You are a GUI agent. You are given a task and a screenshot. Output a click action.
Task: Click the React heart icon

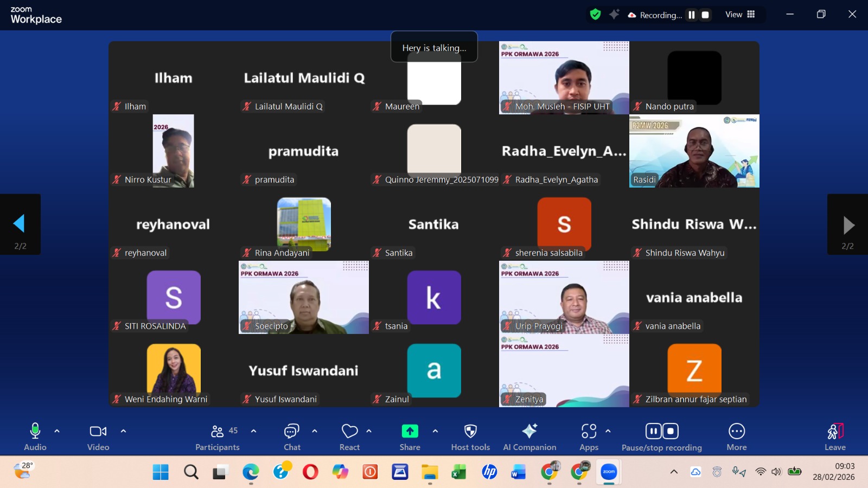349,436
